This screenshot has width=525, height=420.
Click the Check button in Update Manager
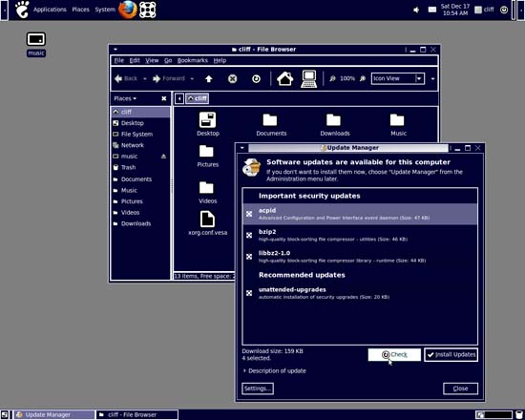(394, 355)
